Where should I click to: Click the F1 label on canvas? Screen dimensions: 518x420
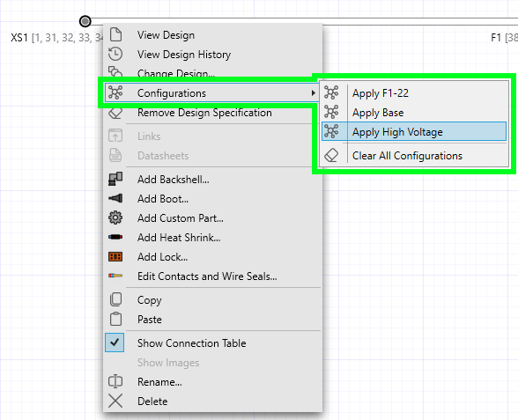496,38
